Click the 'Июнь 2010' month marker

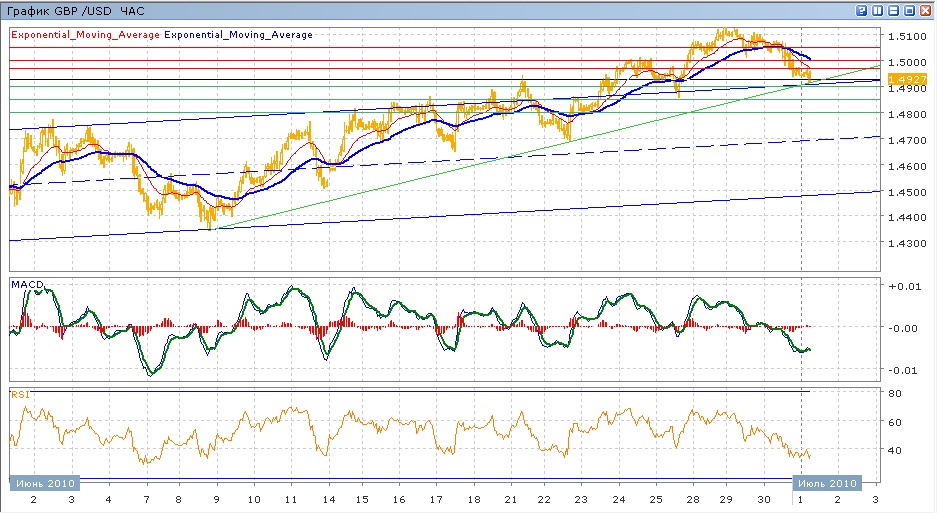[45, 483]
